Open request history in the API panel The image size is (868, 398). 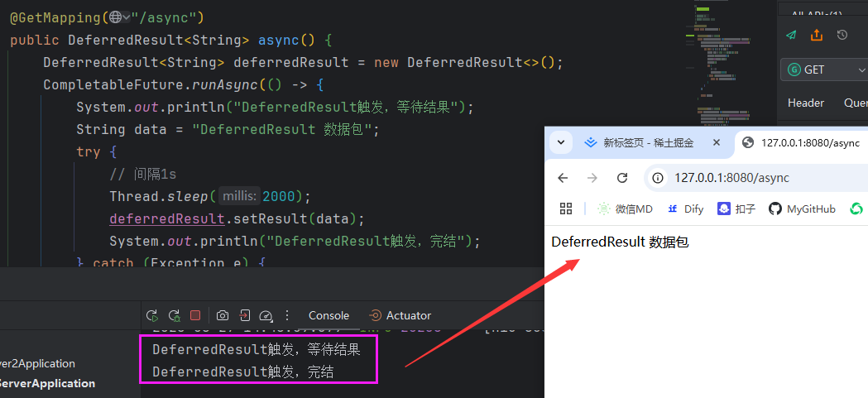(842, 35)
